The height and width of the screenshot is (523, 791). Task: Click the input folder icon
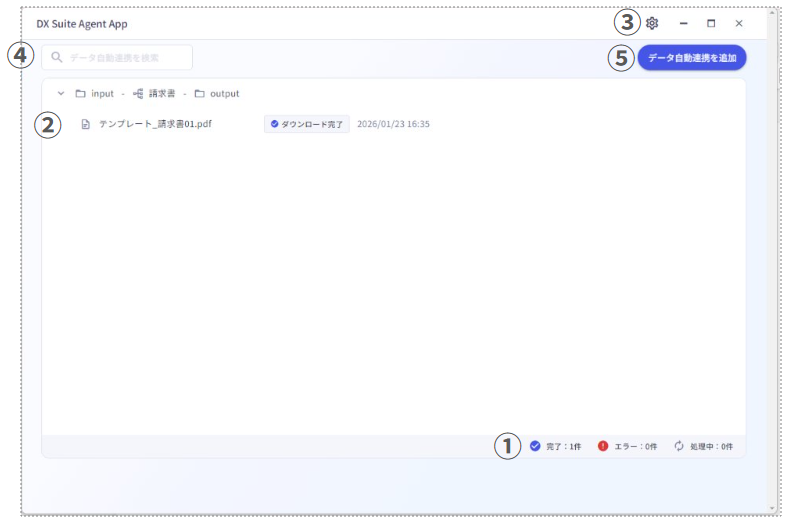(x=80, y=93)
